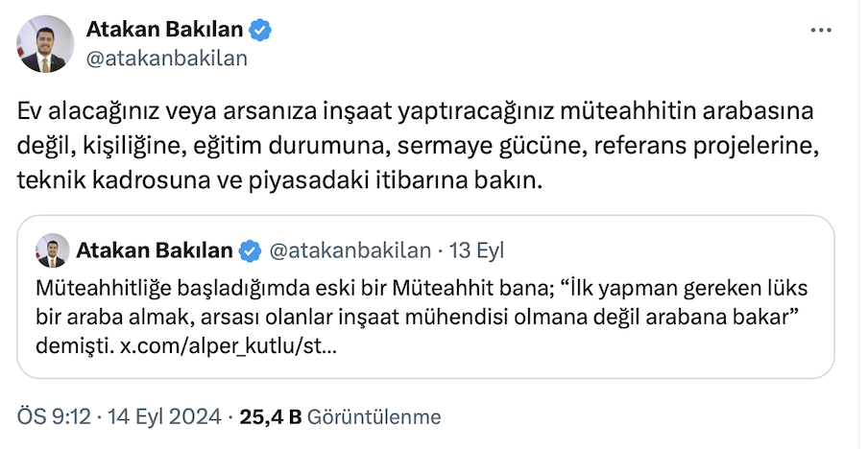The width and height of the screenshot is (868, 449).
Task: Click the @atakanbakilan handle in the quoted tweet
Action: tap(348, 251)
